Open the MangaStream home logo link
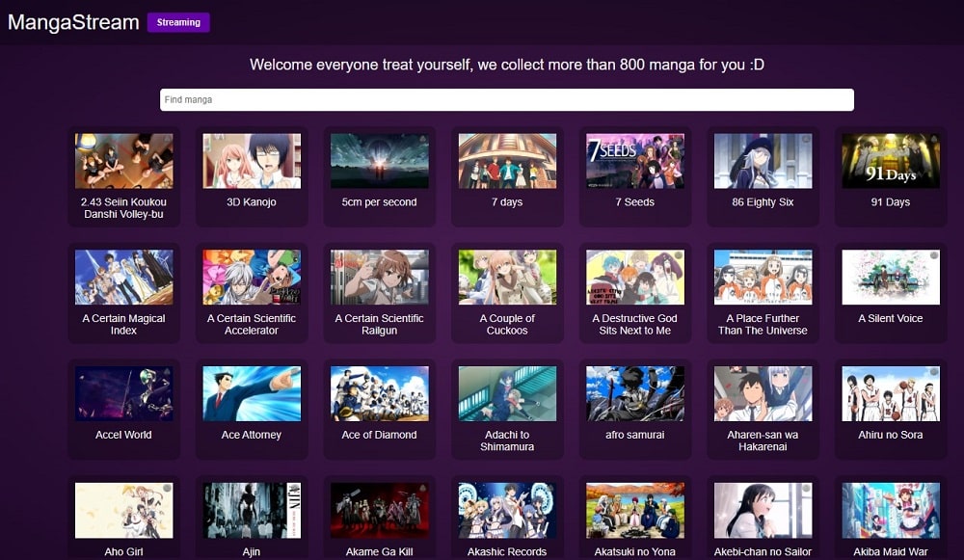 pos(73,22)
